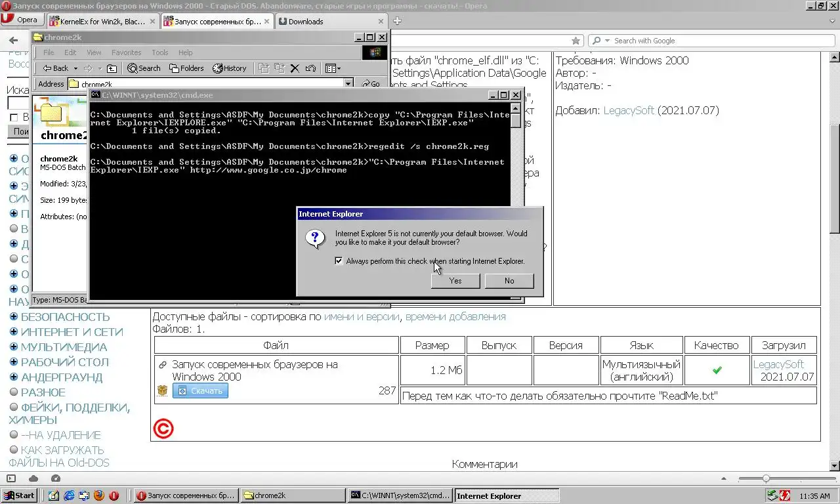Click the Go button in Explorer

pyautogui.click(x=371, y=84)
